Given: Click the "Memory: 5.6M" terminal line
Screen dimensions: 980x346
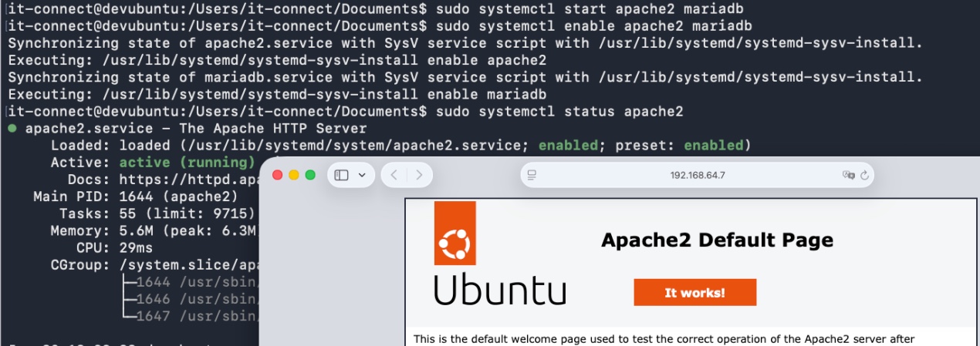Looking at the screenshot, I should click(154, 230).
